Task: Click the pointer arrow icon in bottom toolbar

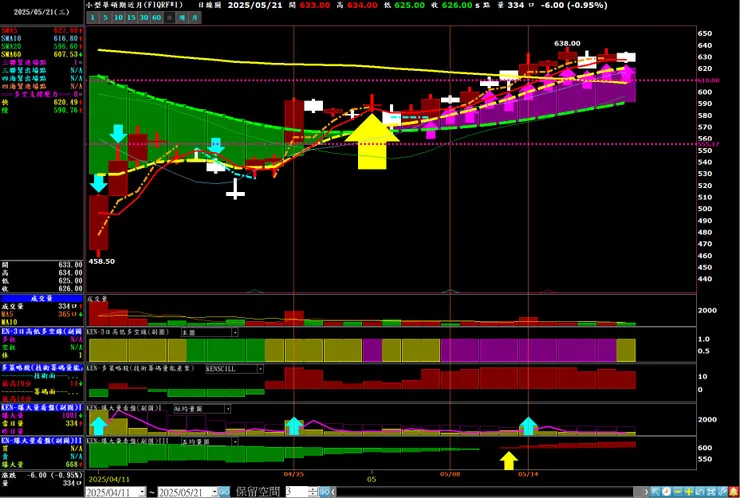Action: [655, 492]
